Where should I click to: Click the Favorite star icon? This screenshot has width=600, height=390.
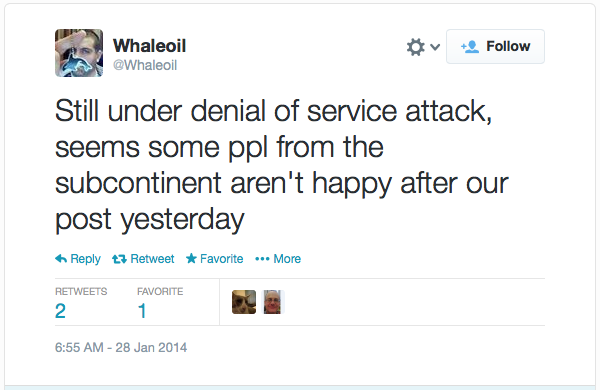(191, 259)
